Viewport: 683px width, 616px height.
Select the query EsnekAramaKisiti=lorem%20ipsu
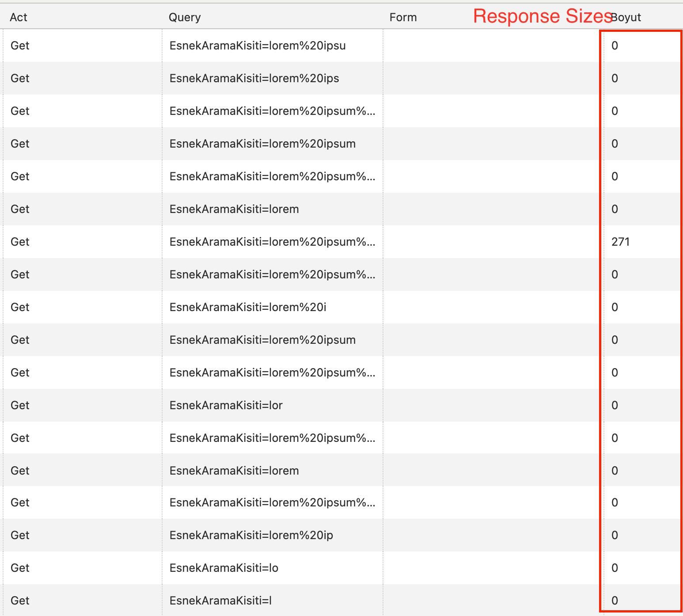[x=258, y=46]
